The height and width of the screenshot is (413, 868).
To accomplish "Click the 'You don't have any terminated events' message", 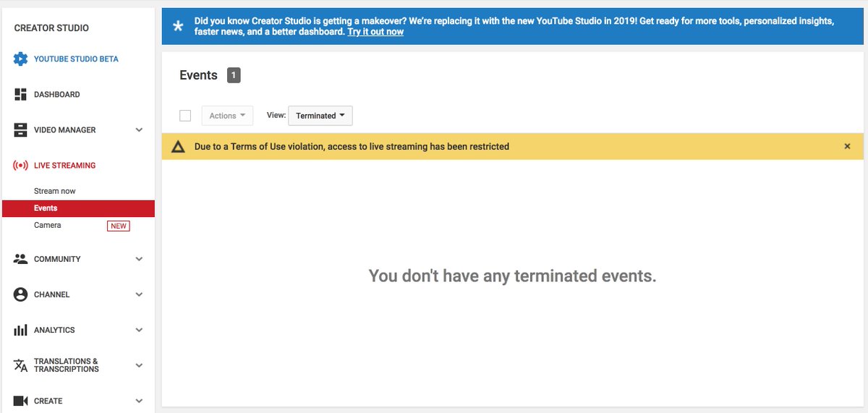I will 512,276.
